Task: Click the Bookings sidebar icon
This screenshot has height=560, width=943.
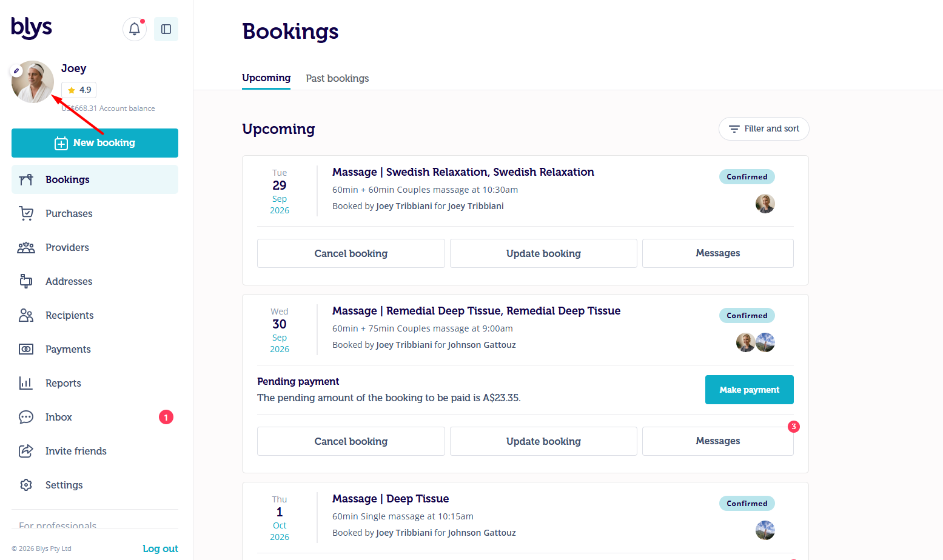Action: click(x=26, y=179)
